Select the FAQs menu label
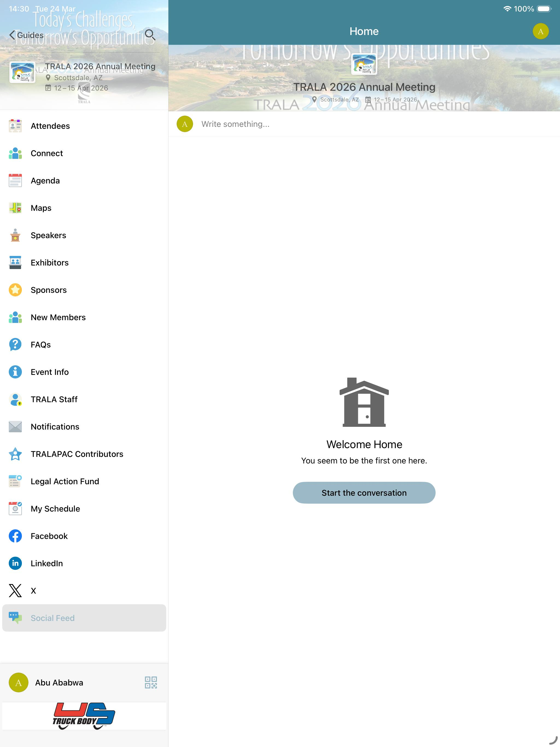560x747 pixels. 41,345
